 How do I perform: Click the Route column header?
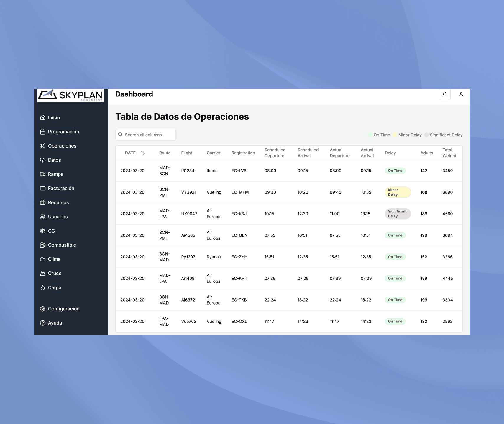point(165,153)
